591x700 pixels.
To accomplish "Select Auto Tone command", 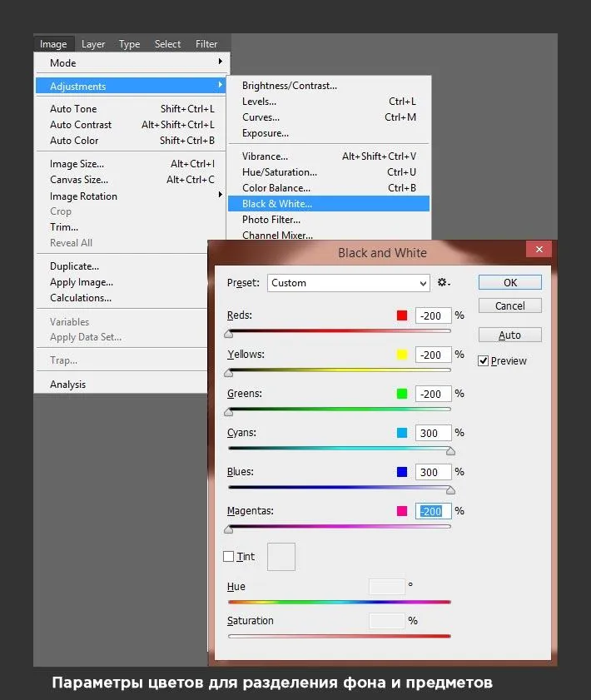I will tap(132, 108).
